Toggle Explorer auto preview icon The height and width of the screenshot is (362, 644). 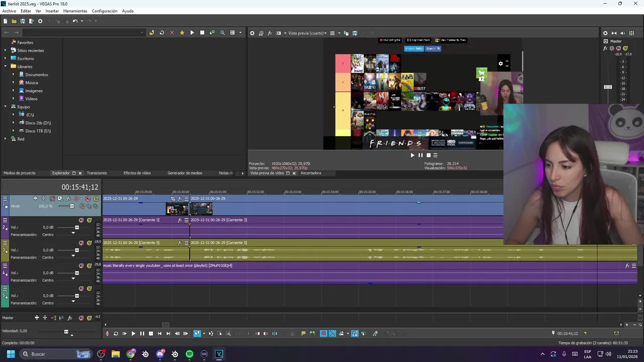212,33
